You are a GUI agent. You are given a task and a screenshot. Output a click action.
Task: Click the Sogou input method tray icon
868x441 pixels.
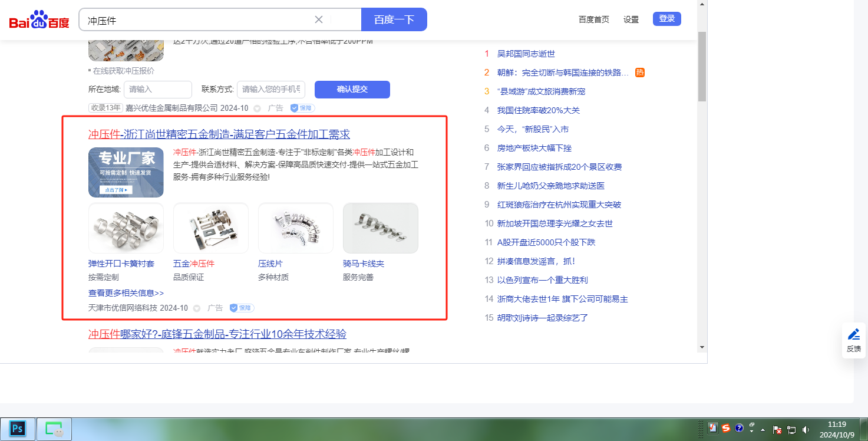[726, 429]
